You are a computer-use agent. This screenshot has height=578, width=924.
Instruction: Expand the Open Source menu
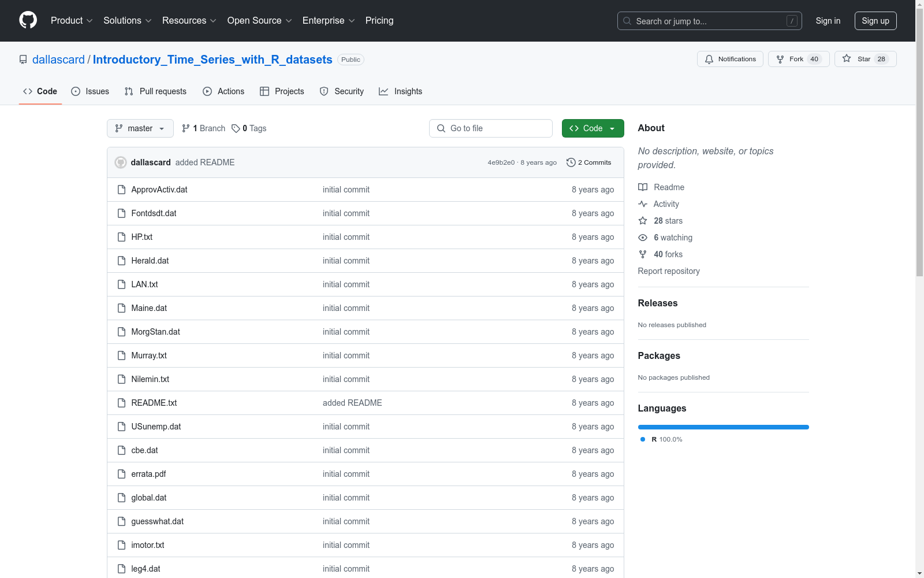click(x=260, y=21)
